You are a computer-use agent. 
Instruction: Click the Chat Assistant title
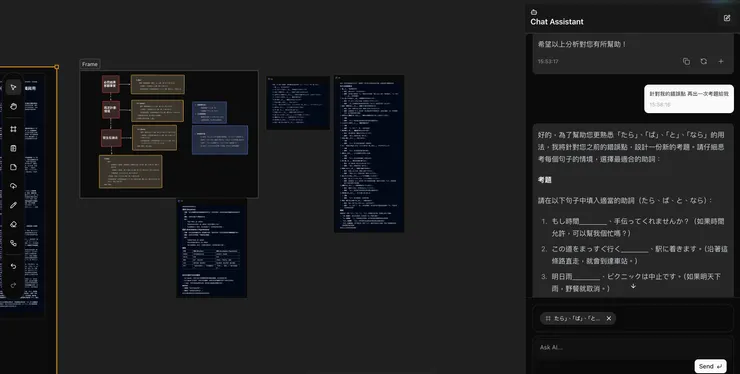click(556, 22)
